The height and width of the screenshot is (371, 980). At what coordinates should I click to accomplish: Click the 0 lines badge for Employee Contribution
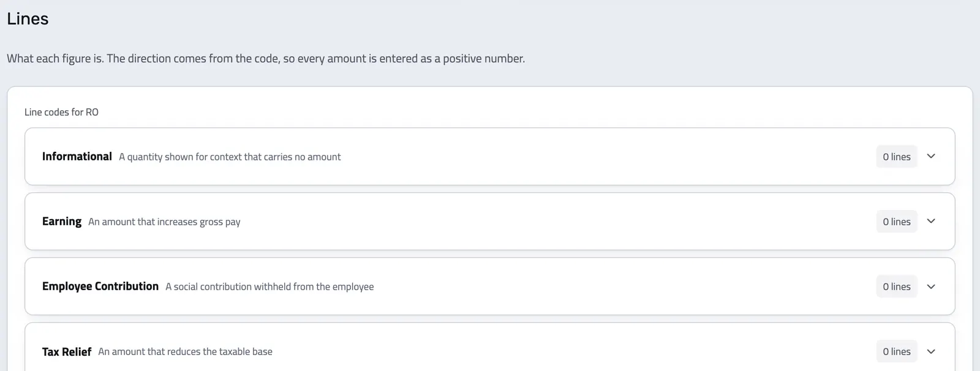(x=897, y=287)
